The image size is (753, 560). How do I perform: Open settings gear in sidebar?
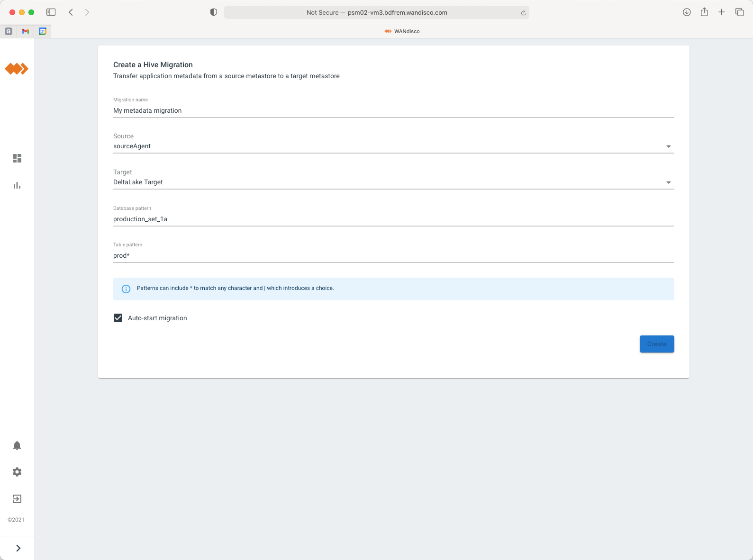17,472
